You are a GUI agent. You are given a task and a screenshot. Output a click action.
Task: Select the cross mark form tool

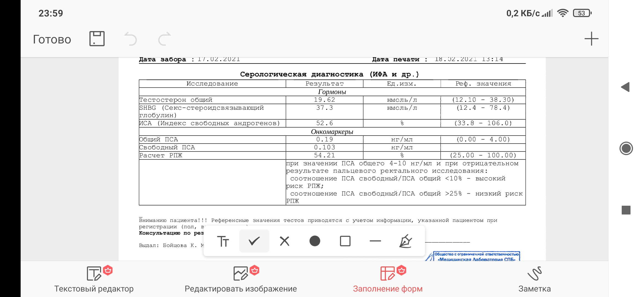(x=284, y=241)
